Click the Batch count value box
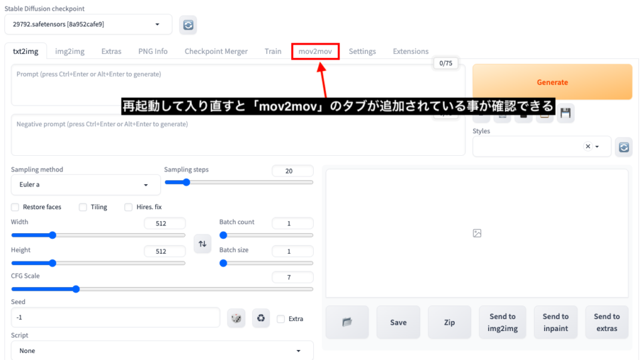644x360 pixels. [292, 223]
